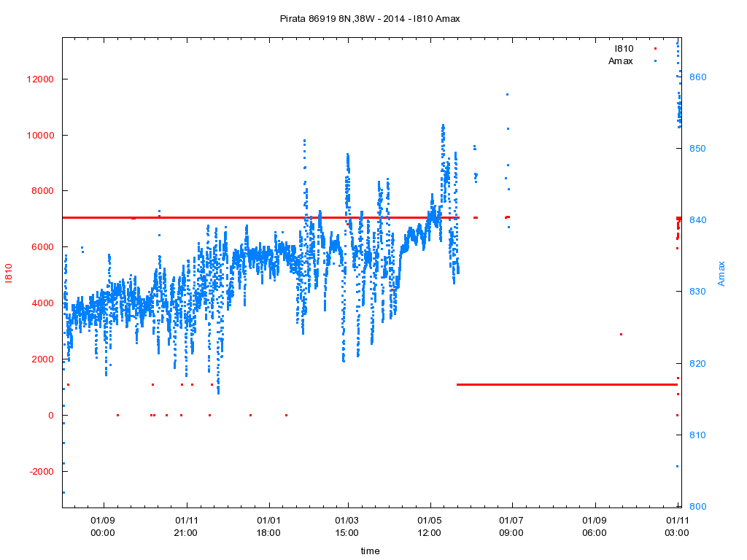Select the 01/11 21:00 time tick
Viewport: 747px width, 560px height.
(186, 527)
